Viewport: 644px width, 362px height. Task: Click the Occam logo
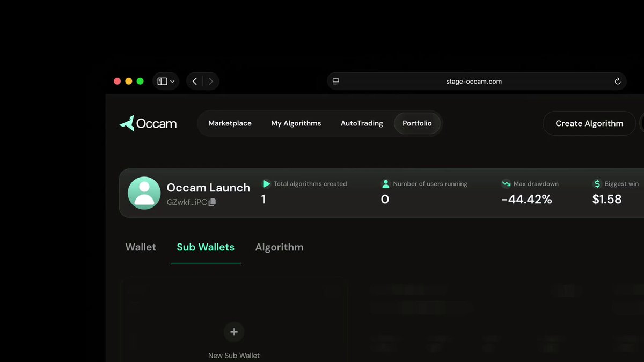(148, 123)
